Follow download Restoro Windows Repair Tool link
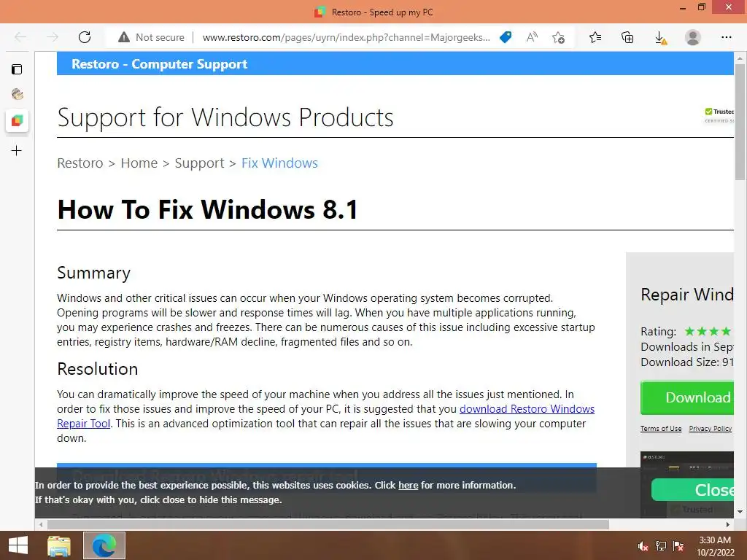This screenshot has width=747, height=560. pyautogui.click(x=527, y=408)
